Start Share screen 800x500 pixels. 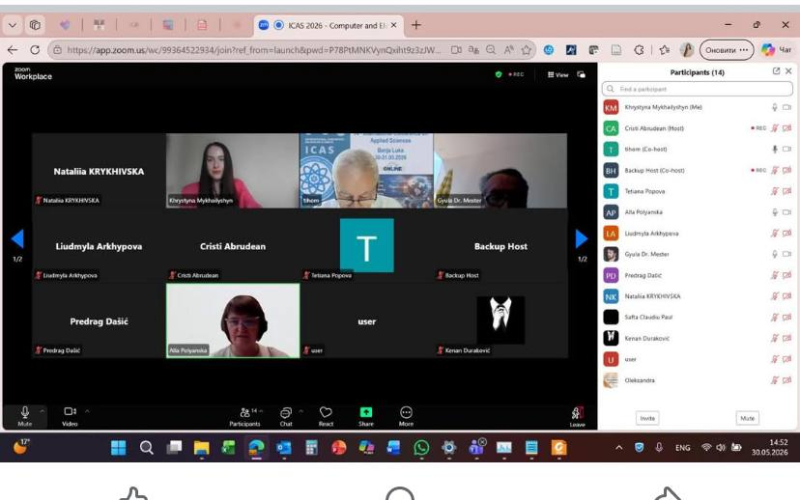click(x=366, y=416)
